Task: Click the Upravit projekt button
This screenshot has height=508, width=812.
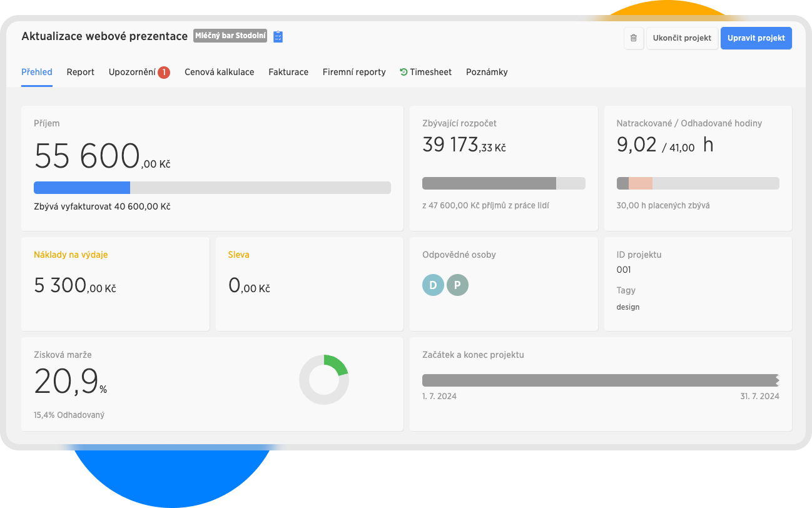Action: click(756, 38)
